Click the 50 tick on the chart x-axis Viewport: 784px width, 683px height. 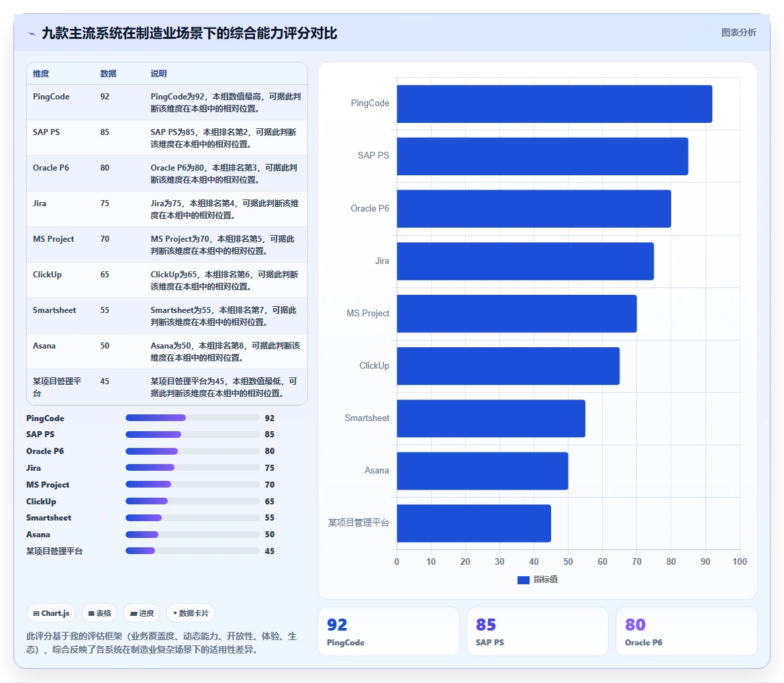point(568,561)
